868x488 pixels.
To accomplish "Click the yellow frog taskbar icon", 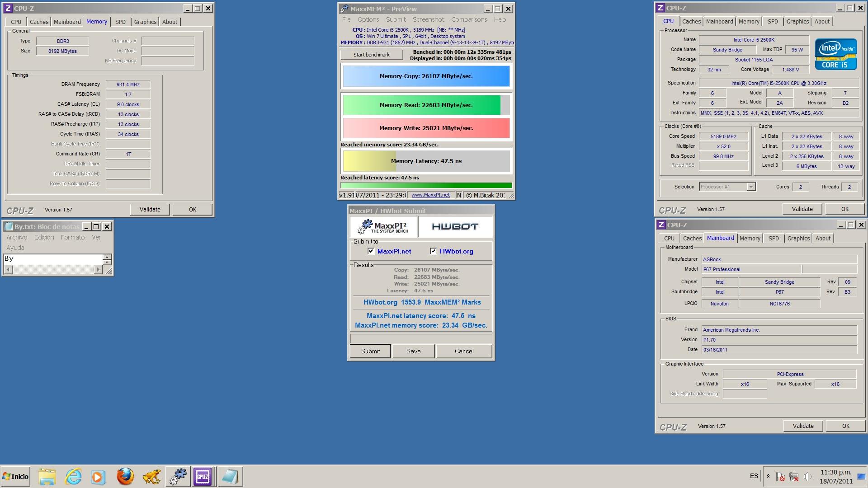I will (x=151, y=477).
